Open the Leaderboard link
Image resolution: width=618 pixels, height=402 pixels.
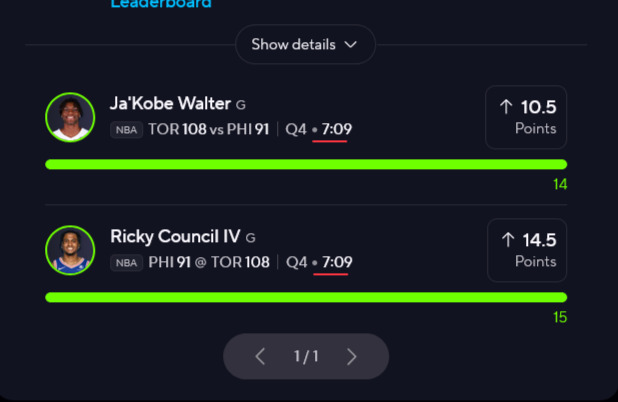coord(160,4)
